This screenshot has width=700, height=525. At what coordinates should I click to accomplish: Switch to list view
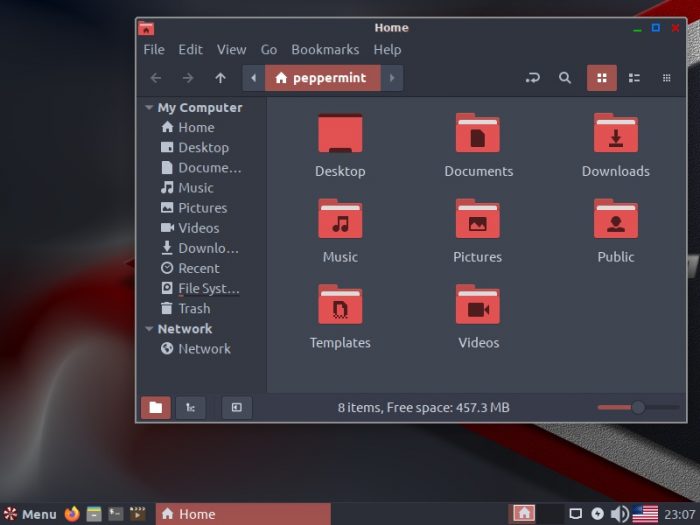634,77
